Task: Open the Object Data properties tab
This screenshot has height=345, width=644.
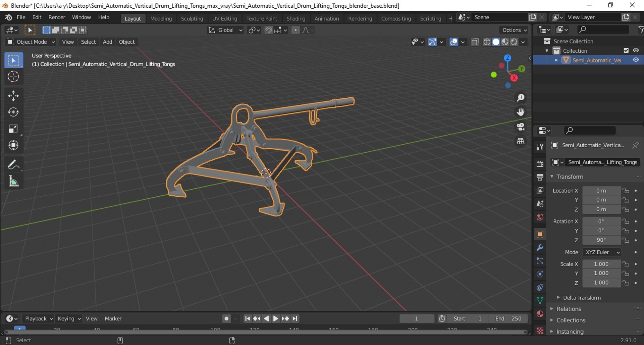Action: (540, 301)
